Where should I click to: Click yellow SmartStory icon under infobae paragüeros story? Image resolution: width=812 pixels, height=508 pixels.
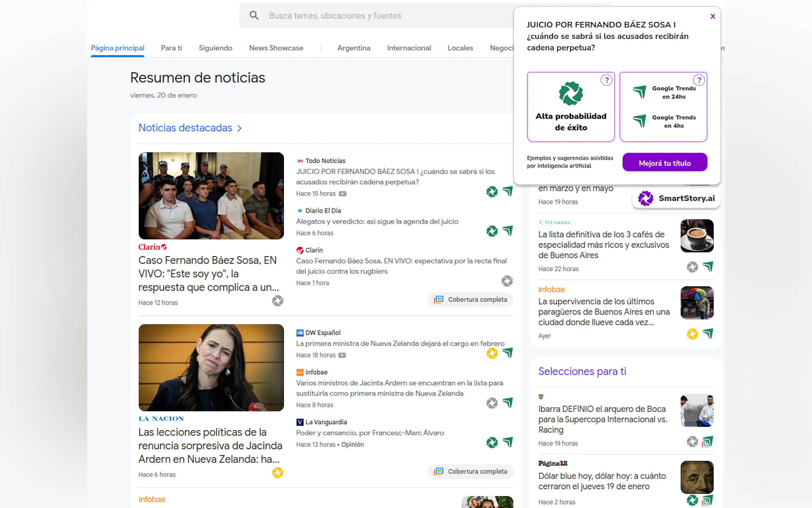click(x=692, y=334)
